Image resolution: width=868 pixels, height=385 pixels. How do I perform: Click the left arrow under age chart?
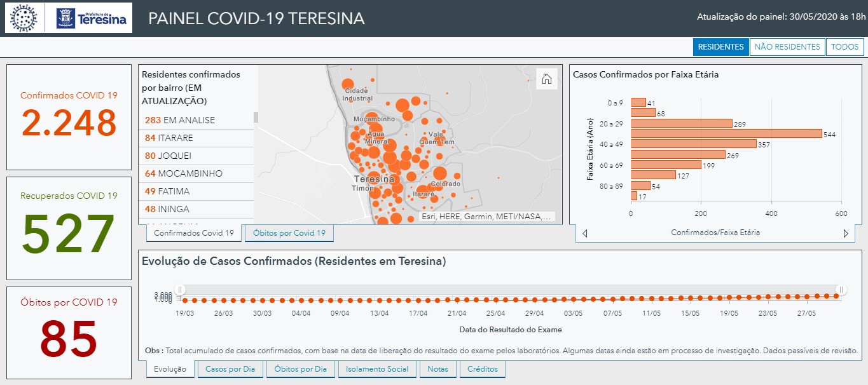coord(584,233)
